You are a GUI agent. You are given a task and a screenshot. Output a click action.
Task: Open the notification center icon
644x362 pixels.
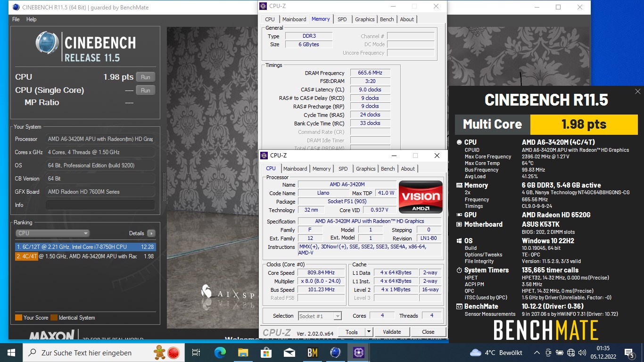(x=629, y=352)
